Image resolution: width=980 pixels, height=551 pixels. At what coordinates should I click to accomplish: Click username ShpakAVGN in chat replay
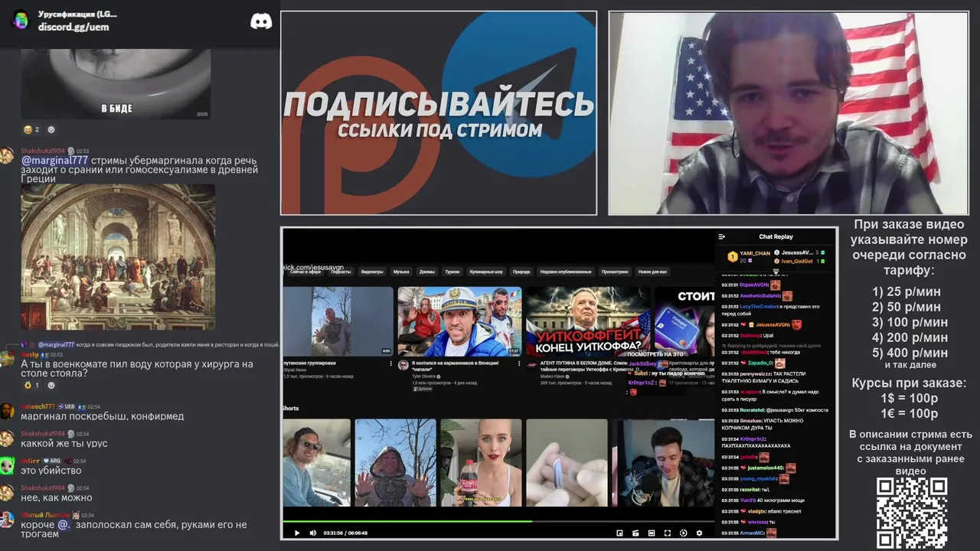coord(753,285)
